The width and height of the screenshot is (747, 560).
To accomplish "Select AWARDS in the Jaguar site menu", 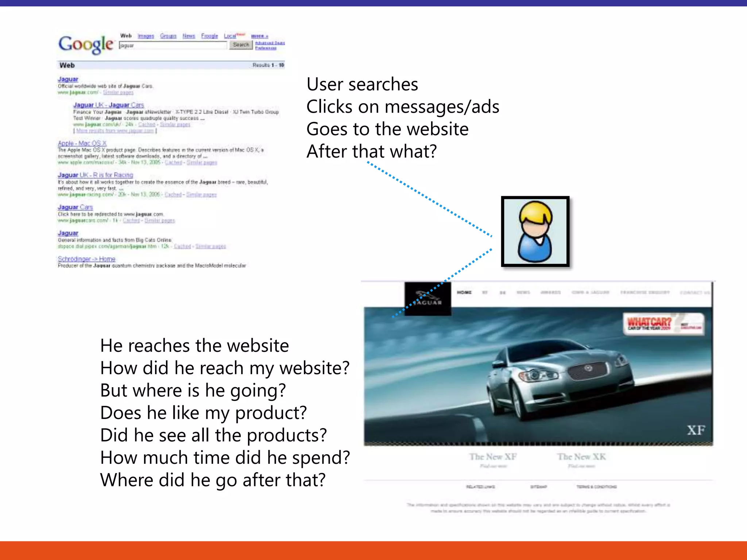I will pos(550,292).
